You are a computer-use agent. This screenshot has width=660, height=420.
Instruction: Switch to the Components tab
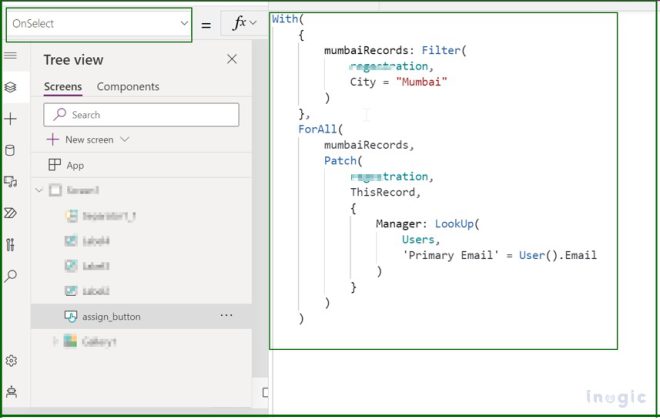tap(128, 87)
